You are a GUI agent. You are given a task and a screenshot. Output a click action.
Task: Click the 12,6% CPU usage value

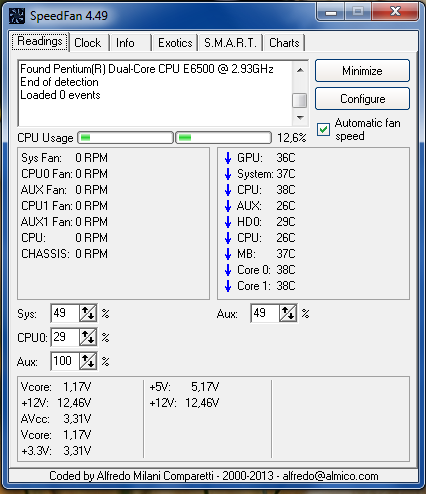292,138
